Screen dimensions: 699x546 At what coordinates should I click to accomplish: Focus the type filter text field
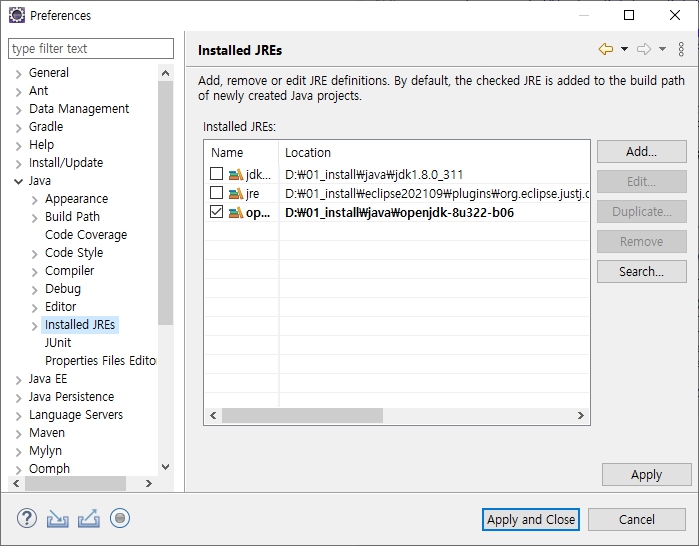point(91,48)
